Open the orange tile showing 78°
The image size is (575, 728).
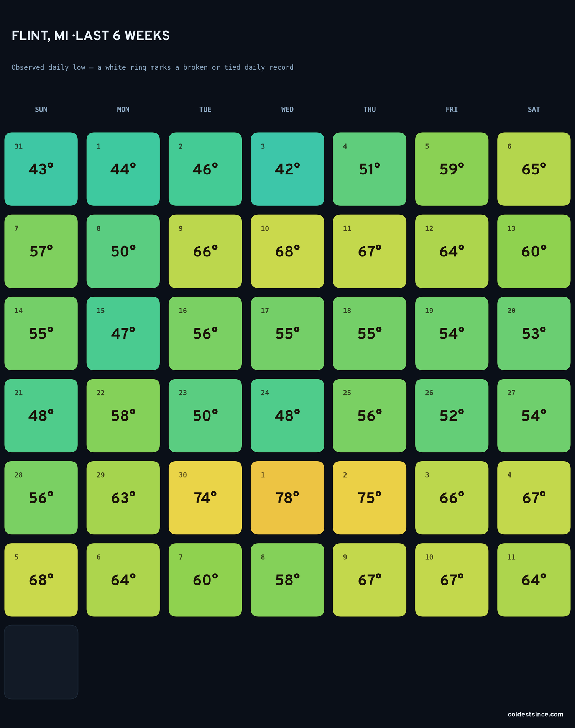click(x=287, y=498)
